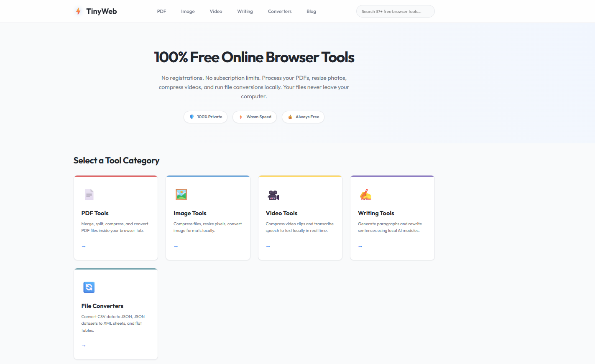The image size is (595, 364).
Task: Click the TinyWeb brand name link
Action: [102, 11]
